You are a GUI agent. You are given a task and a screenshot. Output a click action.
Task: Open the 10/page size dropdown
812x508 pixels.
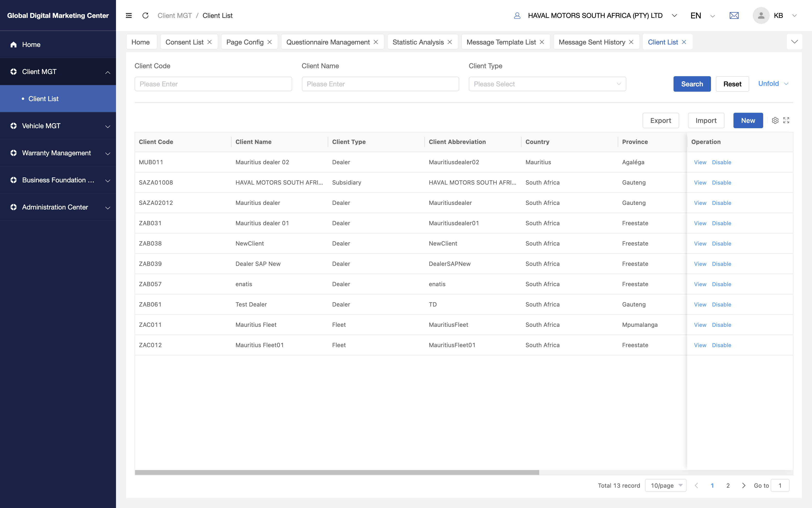click(x=666, y=486)
